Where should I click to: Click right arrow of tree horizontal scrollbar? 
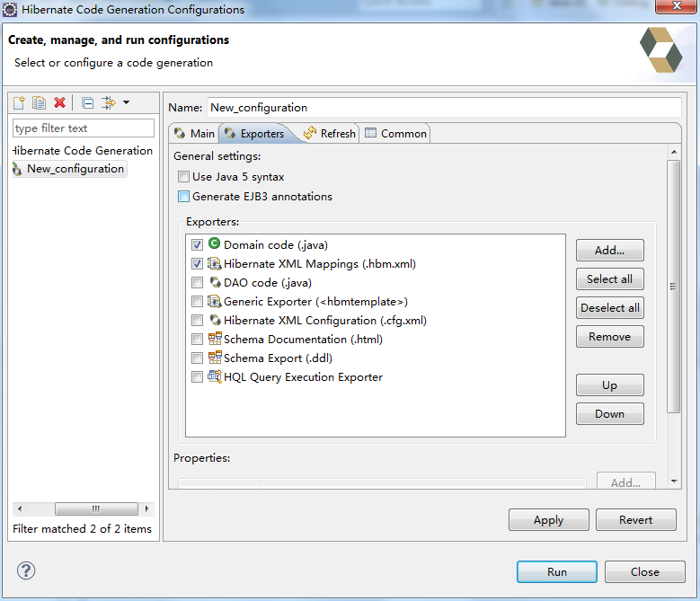click(x=146, y=508)
